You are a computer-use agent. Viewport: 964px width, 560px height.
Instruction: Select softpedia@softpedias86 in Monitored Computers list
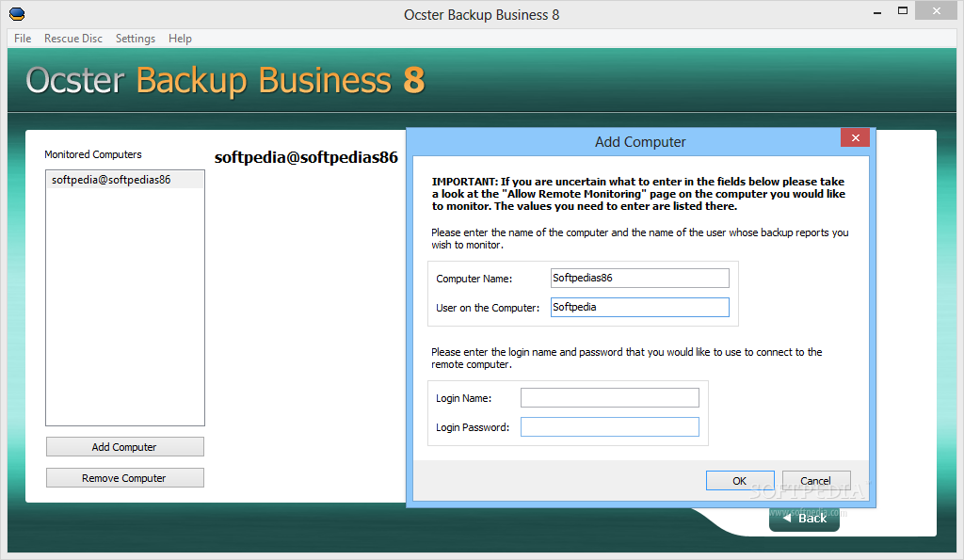pos(125,180)
